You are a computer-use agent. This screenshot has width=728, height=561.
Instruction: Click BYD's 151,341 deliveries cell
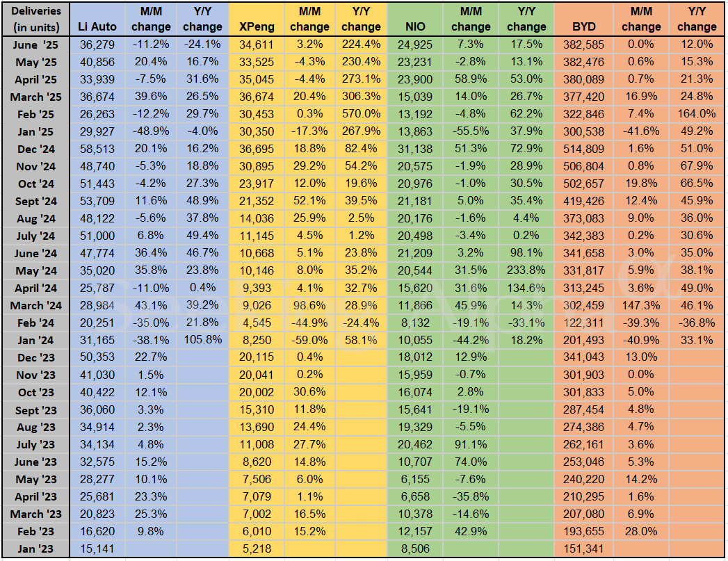click(583, 548)
